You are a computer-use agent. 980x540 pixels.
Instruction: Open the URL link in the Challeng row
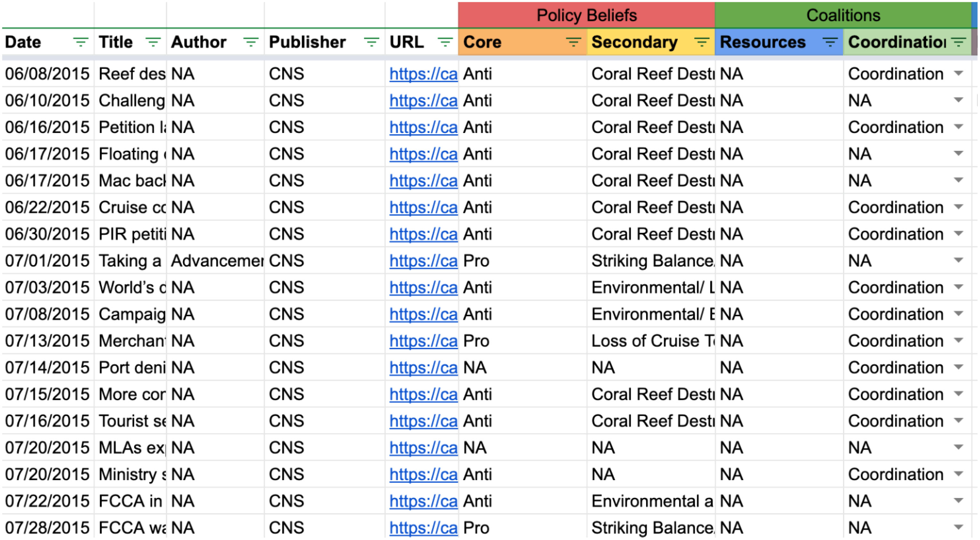point(423,101)
